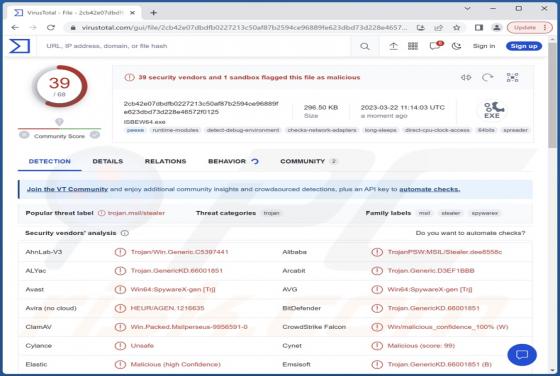This screenshot has width=560, height=376.
Task: Click the Sign in link
Action: [484, 46]
